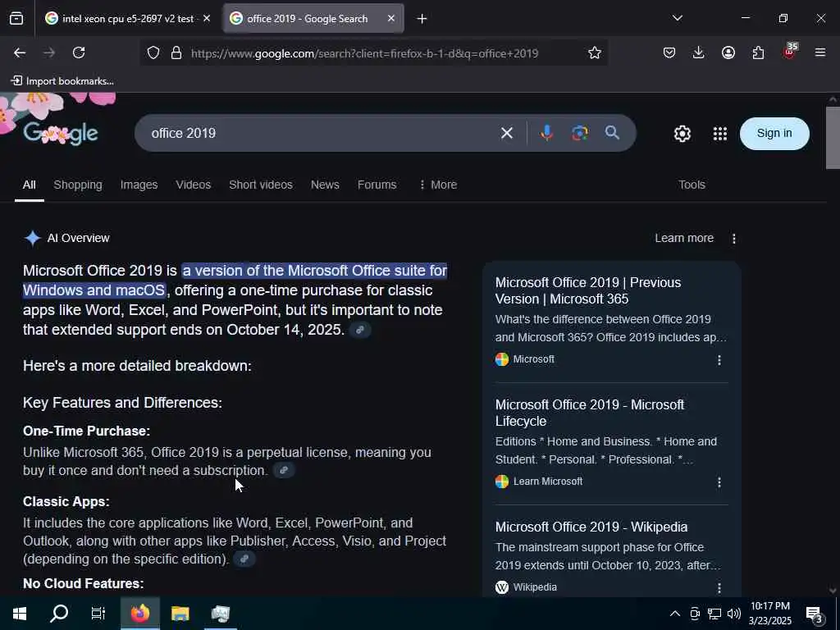Save page to Pocket

669,52
